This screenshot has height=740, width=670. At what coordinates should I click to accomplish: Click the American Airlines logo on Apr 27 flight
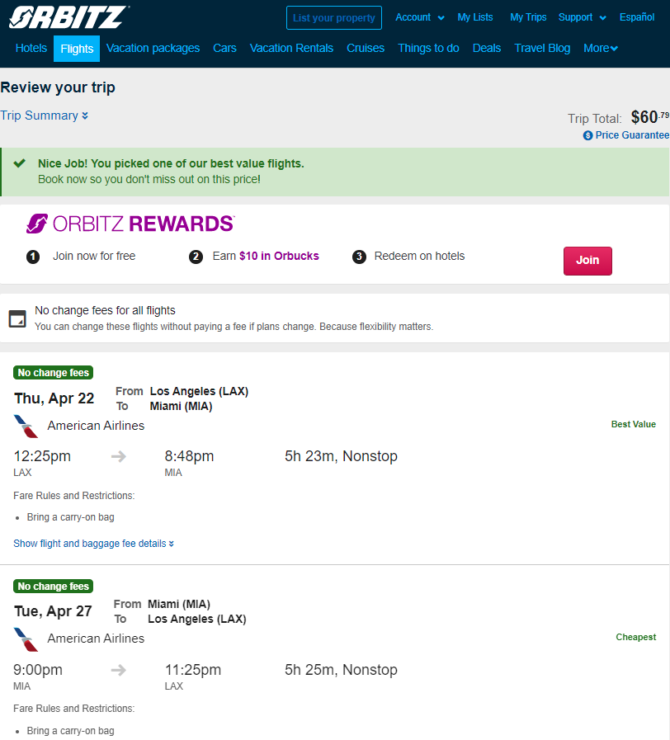coord(25,639)
